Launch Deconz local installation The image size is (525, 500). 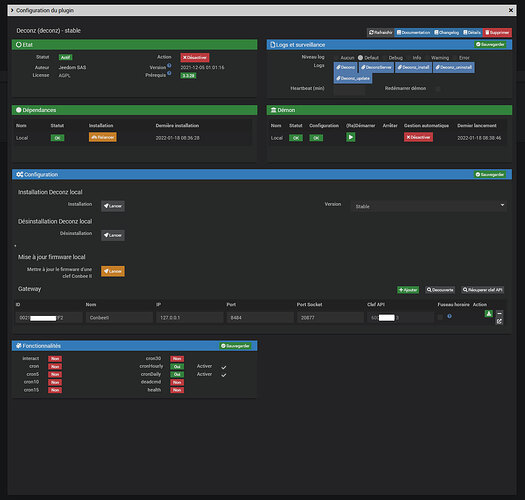(113, 206)
